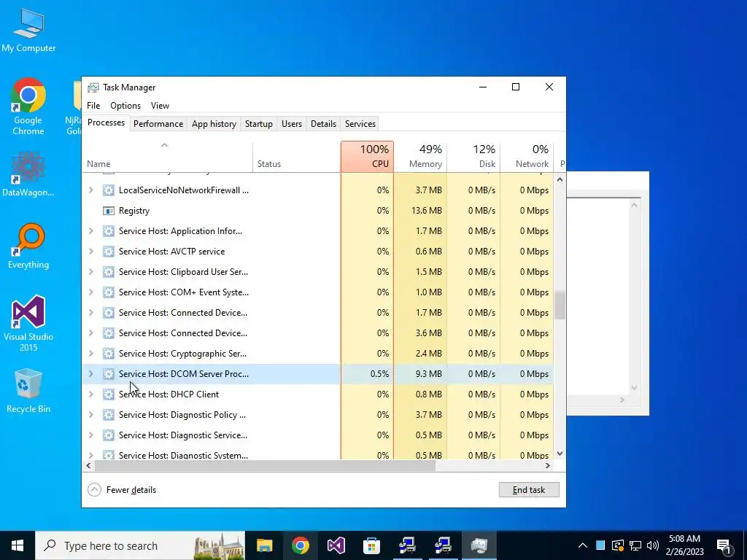Click the gear icon of Service Host: AVCTP service
Viewport: 747px width, 560px height.
(x=109, y=252)
